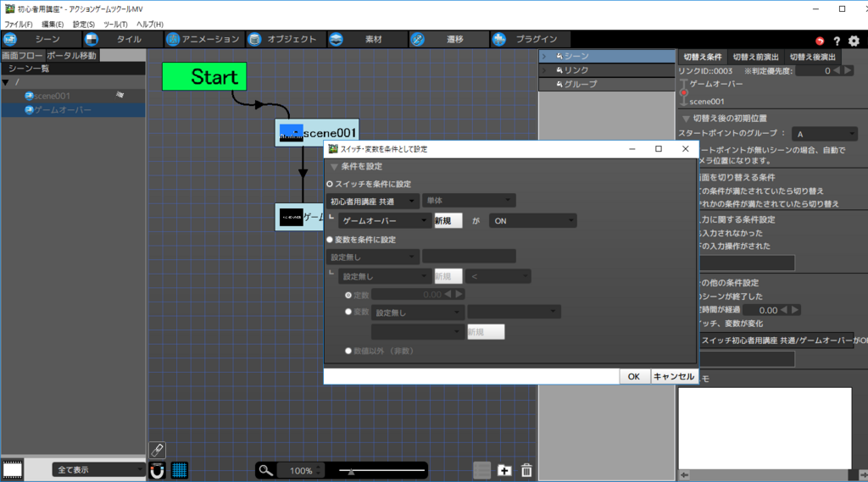Open the 編集(E) menu
868x482 pixels.
point(53,25)
